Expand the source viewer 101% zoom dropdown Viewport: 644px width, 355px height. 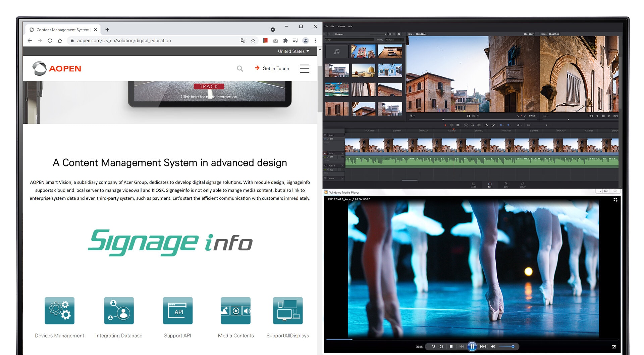click(411, 34)
